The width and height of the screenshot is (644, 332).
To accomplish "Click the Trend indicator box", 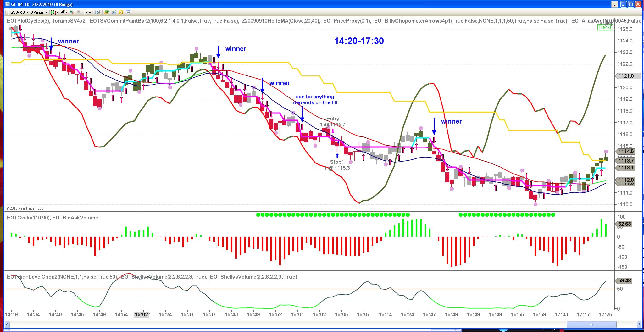I will click(x=605, y=27).
